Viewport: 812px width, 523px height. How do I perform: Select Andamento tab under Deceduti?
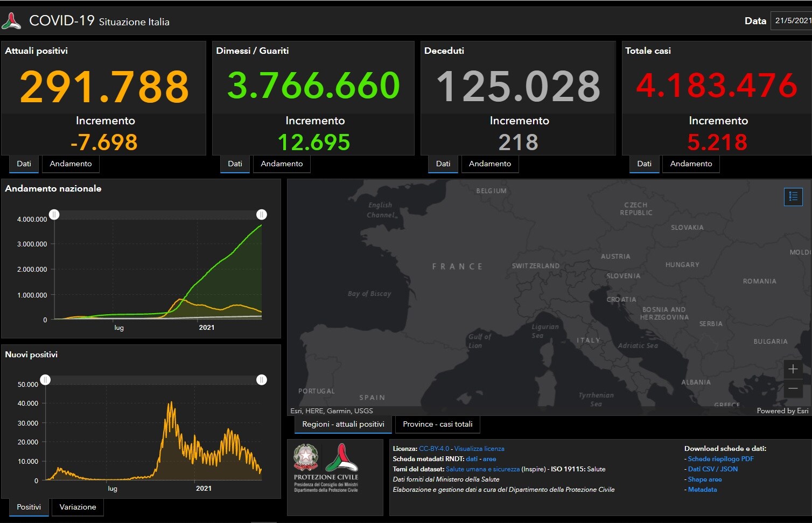(489, 164)
